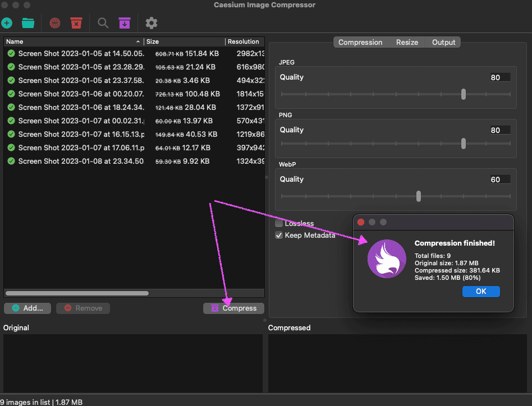Click the purple Caesium logo in the dialog
The height and width of the screenshot is (406, 532).
click(387, 259)
